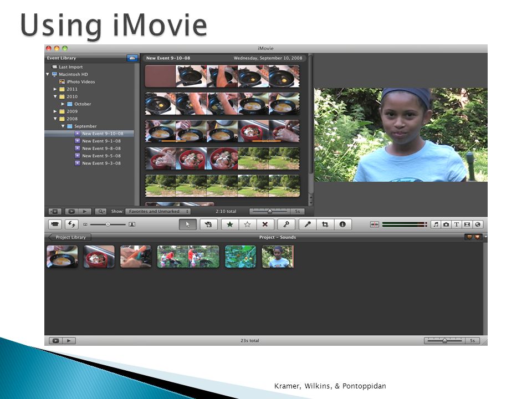
Task: Open voiceover microphone tool
Action: pos(308,224)
